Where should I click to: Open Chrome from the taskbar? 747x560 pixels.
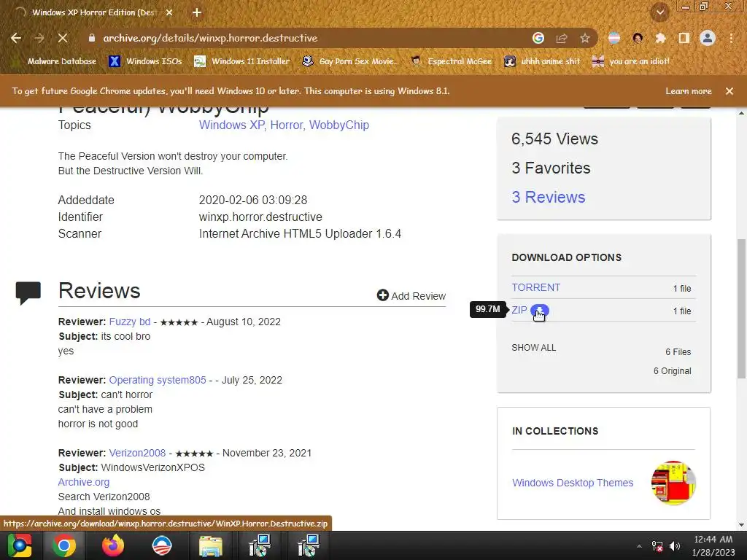click(64, 545)
